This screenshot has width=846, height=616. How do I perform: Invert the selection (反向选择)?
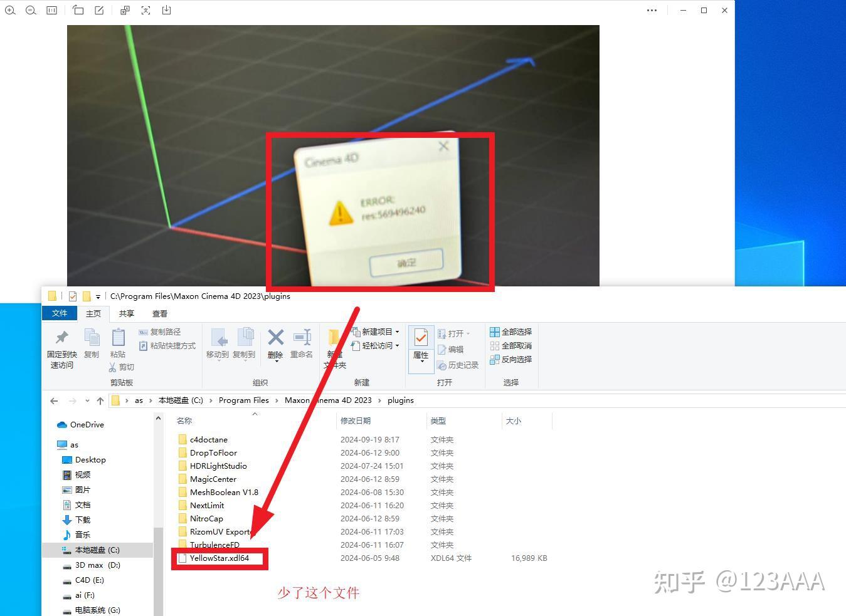[510, 360]
